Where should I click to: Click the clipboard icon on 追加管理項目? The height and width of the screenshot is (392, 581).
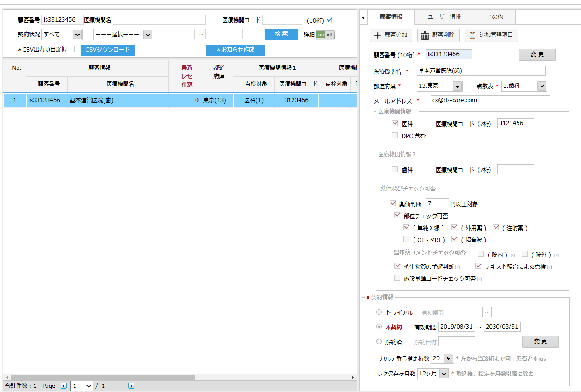point(472,35)
